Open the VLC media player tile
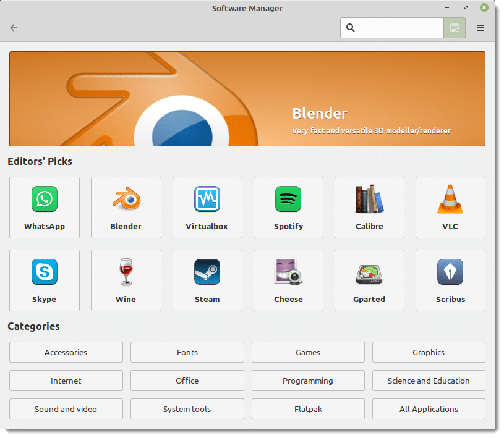 point(451,209)
